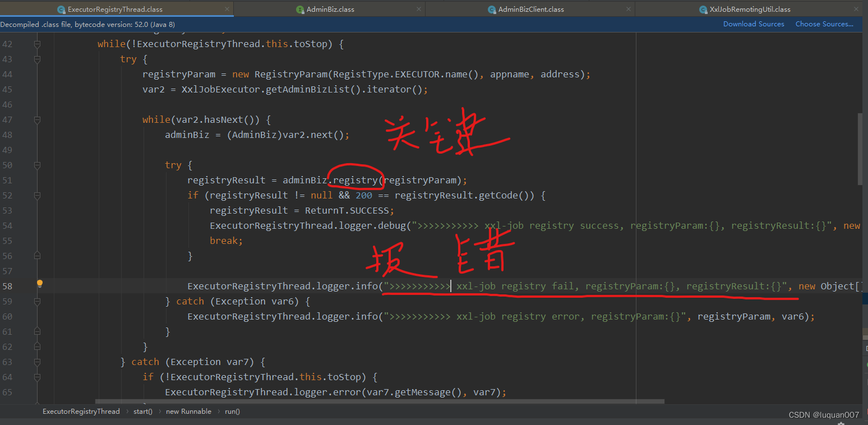
Task: Click the editor's vertical scrollbar thumb
Action: 860,149
